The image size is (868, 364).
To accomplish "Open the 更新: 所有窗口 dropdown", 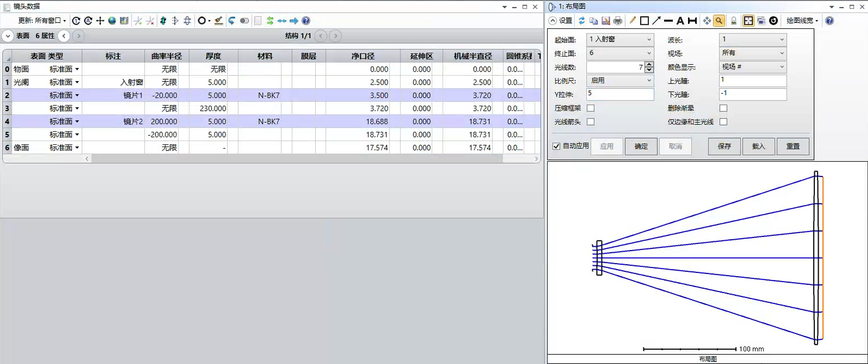I will pyautogui.click(x=42, y=20).
